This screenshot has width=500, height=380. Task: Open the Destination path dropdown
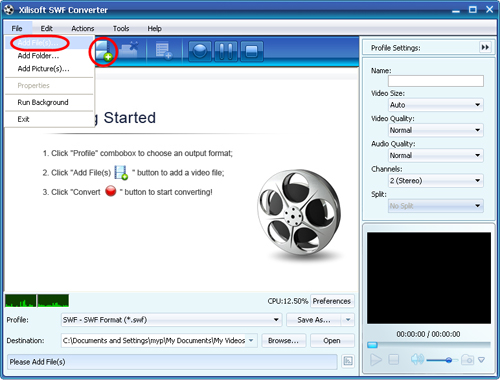click(x=251, y=341)
